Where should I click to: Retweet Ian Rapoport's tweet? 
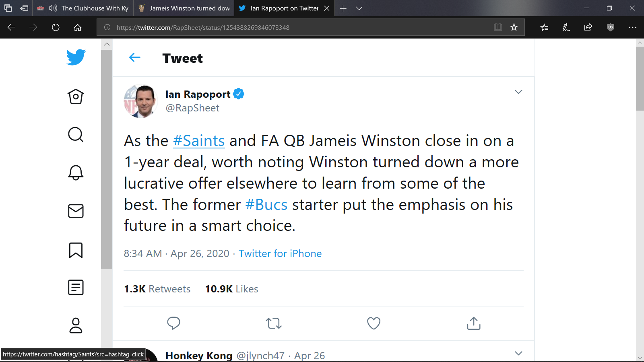coord(274,323)
